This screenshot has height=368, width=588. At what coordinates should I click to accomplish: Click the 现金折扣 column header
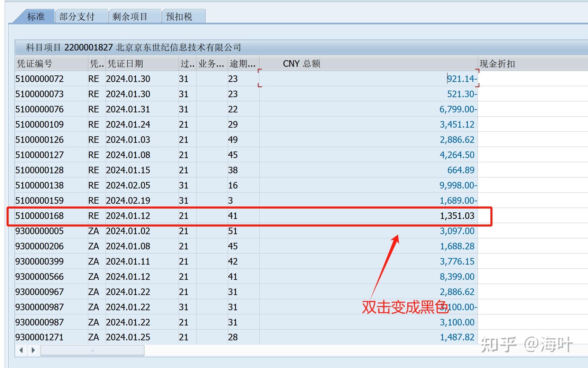(496, 63)
